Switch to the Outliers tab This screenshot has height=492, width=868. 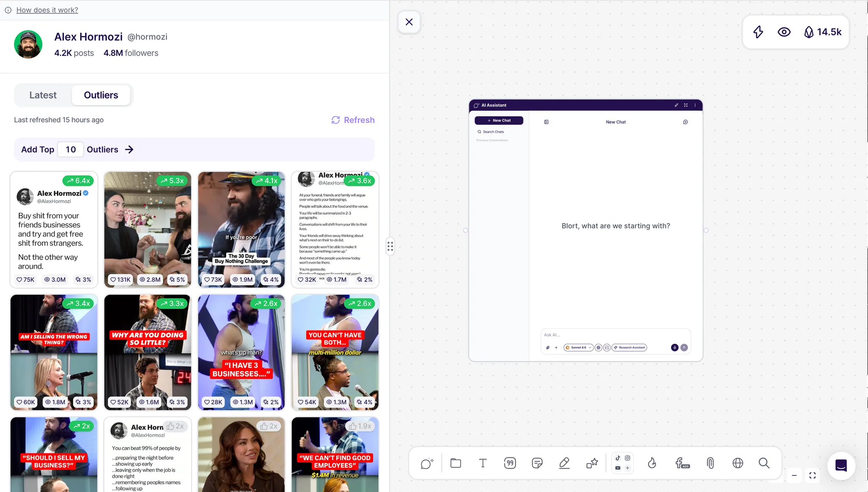point(101,95)
